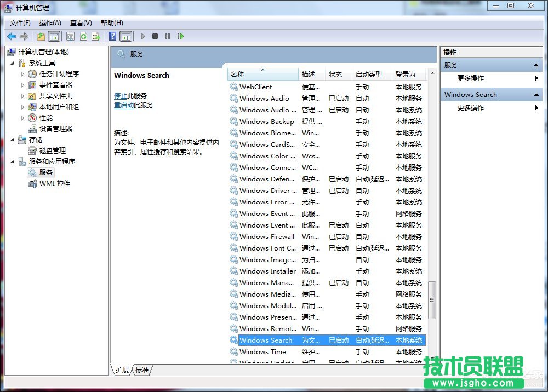The height and width of the screenshot is (392, 548).
Task: Toggle the action pane visibility
Action: coord(127,36)
